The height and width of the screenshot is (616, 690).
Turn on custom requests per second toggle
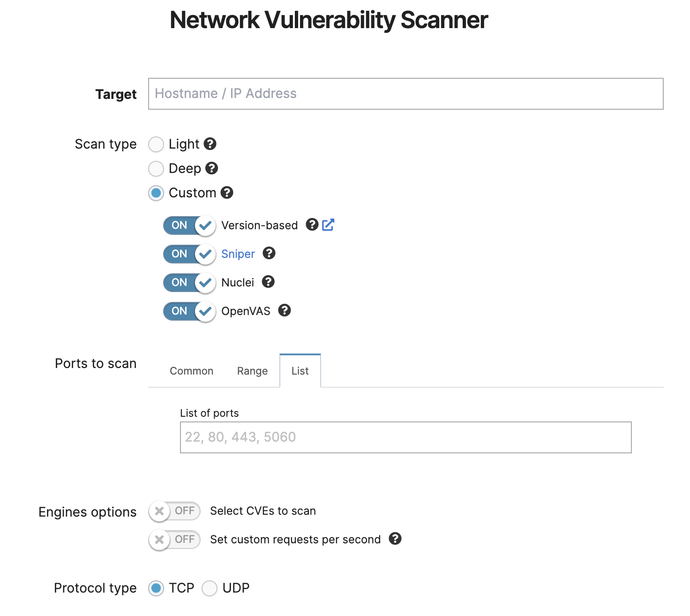174,540
